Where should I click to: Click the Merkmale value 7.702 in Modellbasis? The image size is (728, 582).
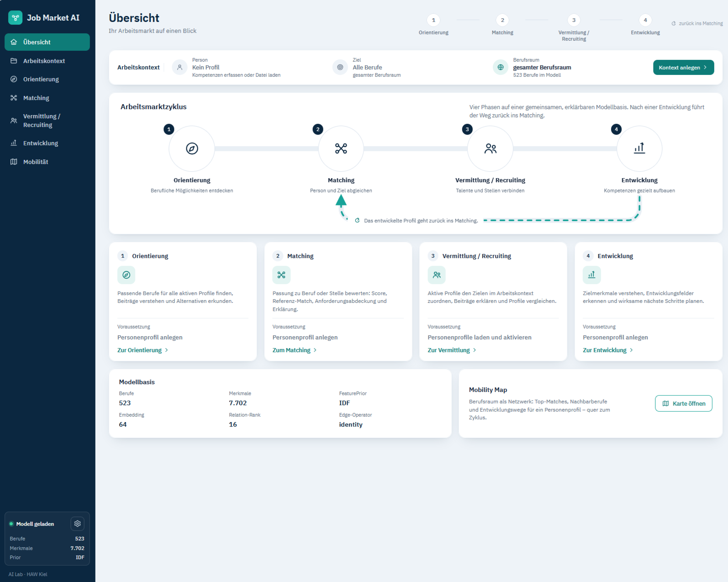238,403
